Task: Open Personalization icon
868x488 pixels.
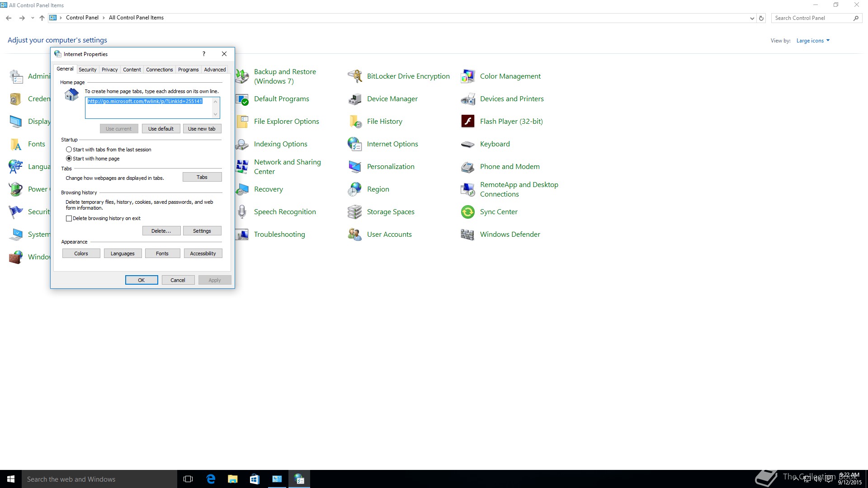Action: (355, 167)
